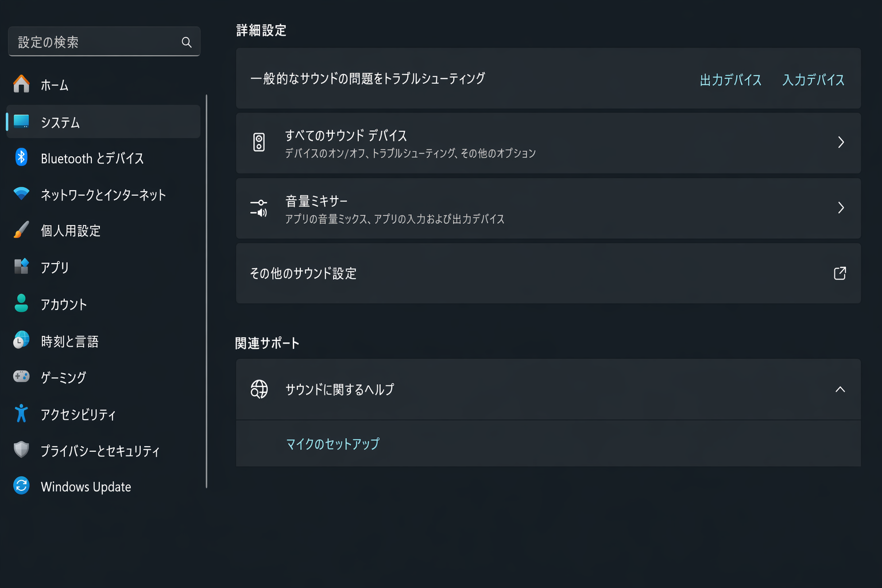Click the 設定の検索 search field
Viewport: 882px width, 588px height.
(x=104, y=41)
